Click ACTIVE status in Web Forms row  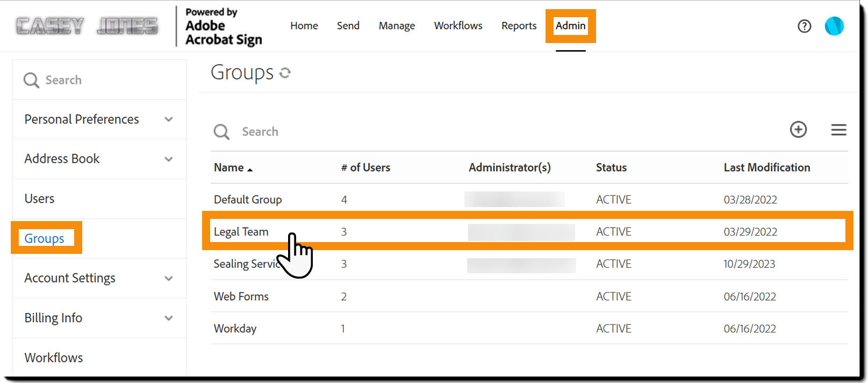click(614, 296)
